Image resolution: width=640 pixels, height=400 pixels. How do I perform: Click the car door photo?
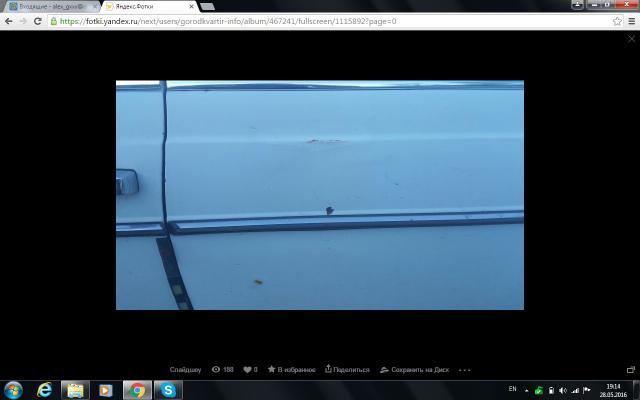click(x=319, y=195)
